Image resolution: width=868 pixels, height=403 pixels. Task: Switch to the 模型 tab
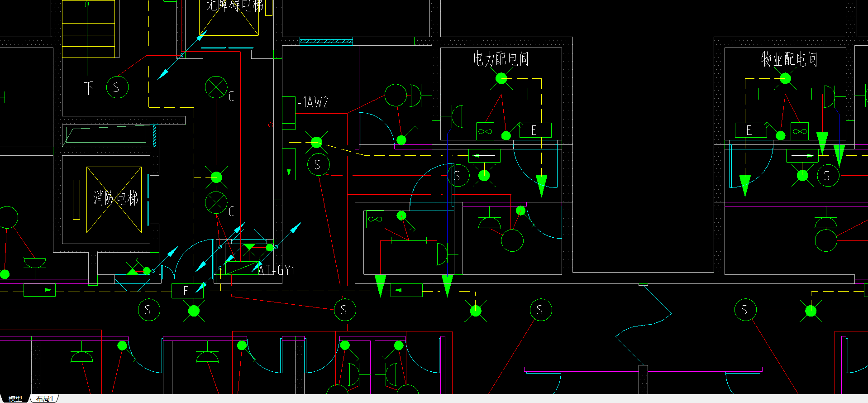click(15, 398)
